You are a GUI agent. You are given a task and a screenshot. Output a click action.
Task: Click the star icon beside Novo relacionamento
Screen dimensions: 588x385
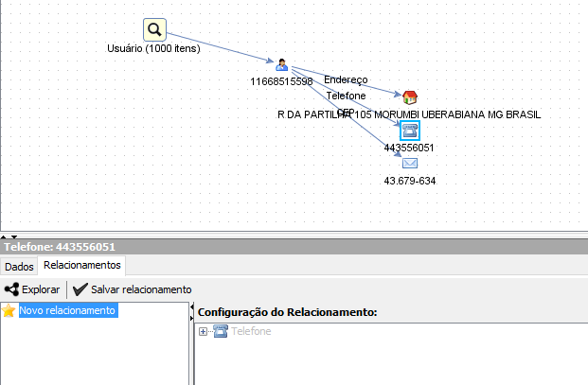tap(9, 311)
